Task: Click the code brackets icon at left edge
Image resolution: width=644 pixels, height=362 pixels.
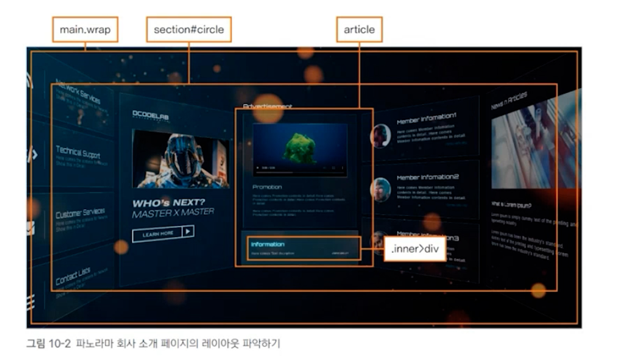Action: pos(32,155)
